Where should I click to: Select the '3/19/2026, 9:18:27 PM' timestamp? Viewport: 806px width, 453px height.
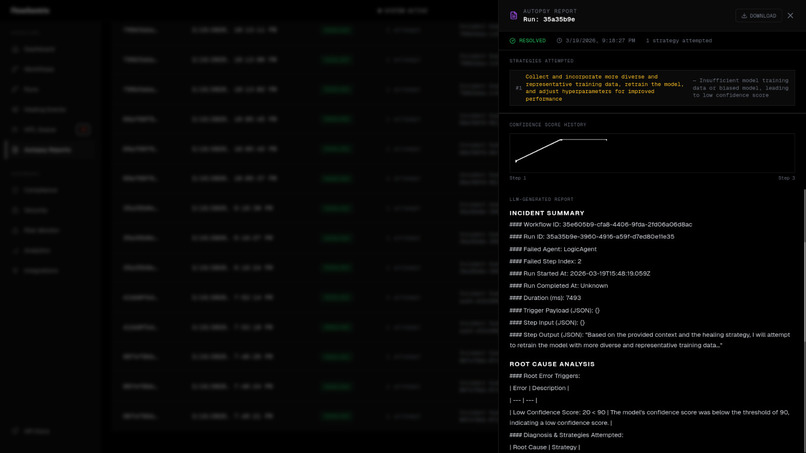tap(600, 41)
